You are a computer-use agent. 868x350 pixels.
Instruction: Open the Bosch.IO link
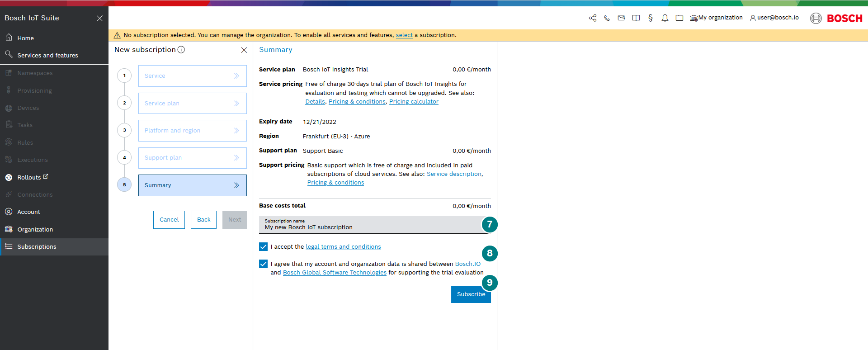[x=467, y=264]
